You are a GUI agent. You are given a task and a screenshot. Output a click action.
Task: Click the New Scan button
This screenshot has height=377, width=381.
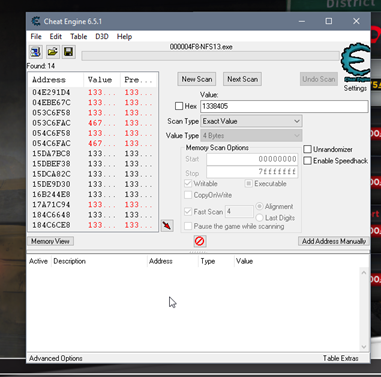[x=197, y=79]
